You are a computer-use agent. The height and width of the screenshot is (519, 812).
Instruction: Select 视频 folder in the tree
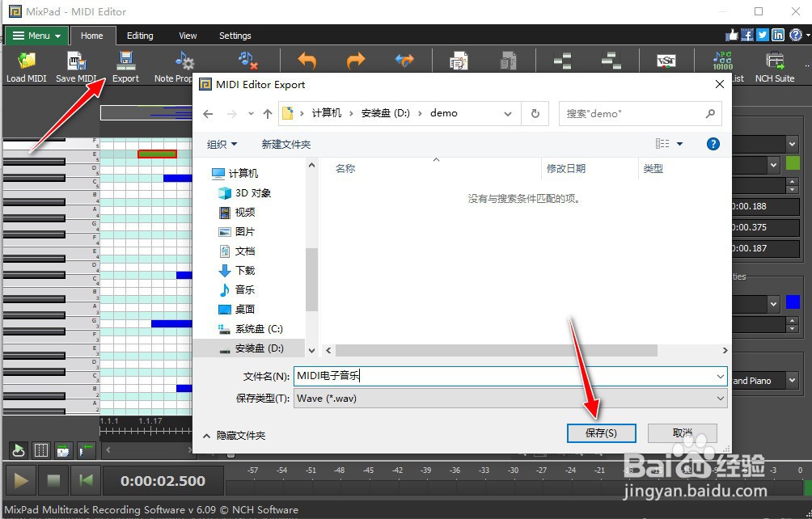pos(237,212)
